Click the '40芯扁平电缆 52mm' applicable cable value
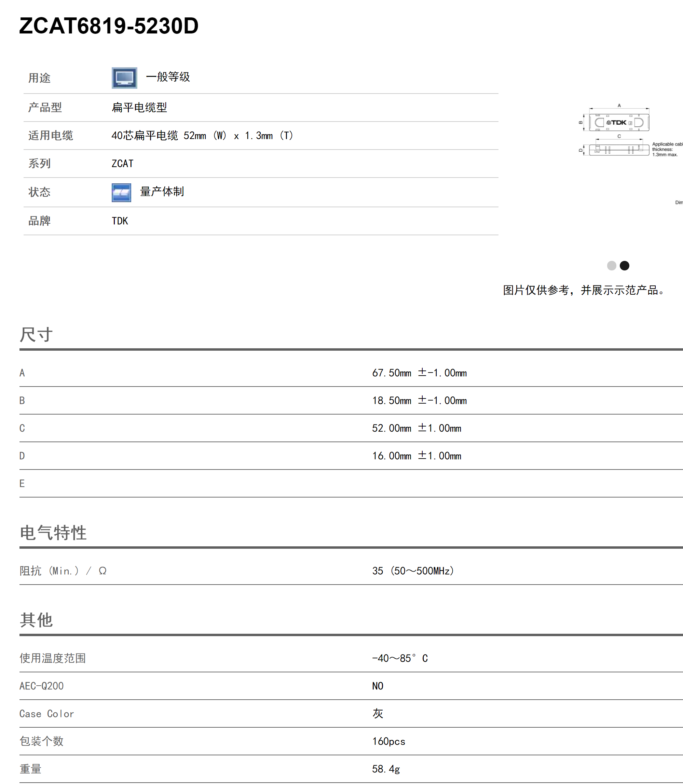Image resolution: width=683 pixels, height=784 pixels. pos(202,136)
